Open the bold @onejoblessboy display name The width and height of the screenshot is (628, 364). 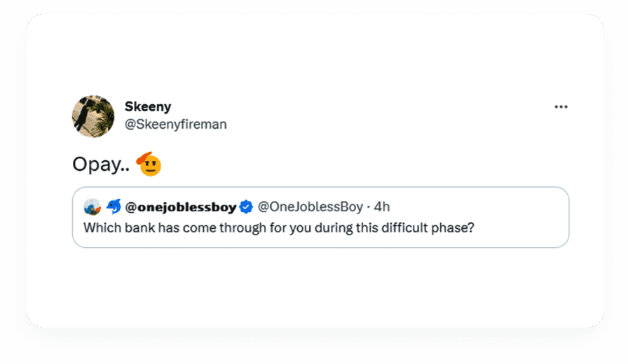pyautogui.click(x=180, y=206)
